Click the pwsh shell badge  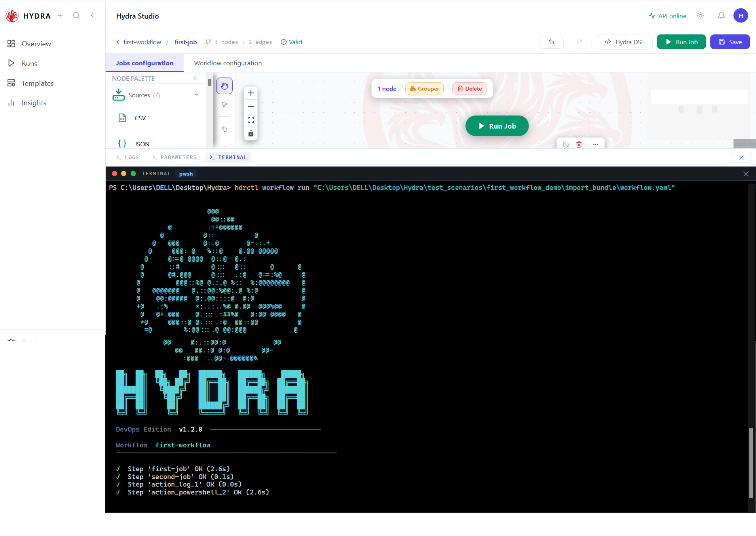coord(186,174)
